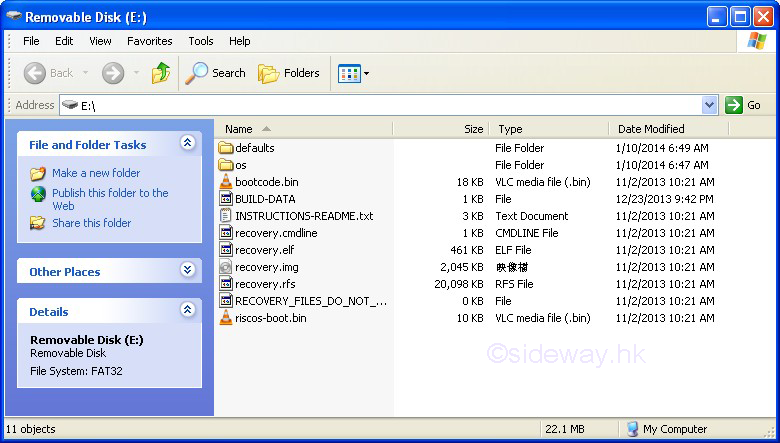Click Share this folder link
Image resolution: width=780 pixels, height=443 pixels.
click(x=91, y=223)
